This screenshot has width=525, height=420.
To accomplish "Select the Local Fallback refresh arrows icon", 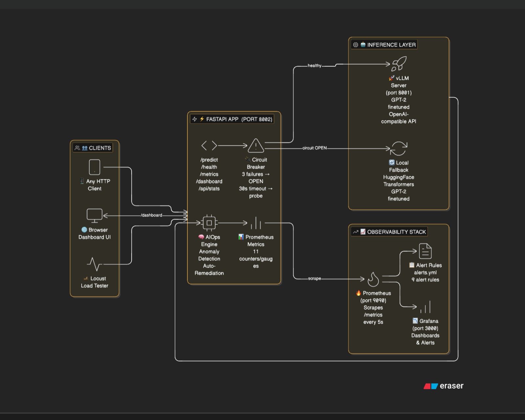I will click(x=399, y=148).
